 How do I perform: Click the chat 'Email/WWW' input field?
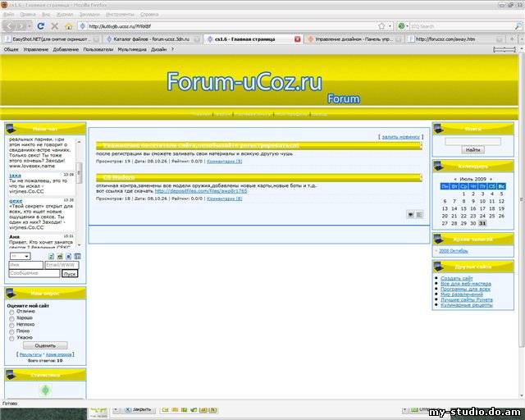click(62, 265)
